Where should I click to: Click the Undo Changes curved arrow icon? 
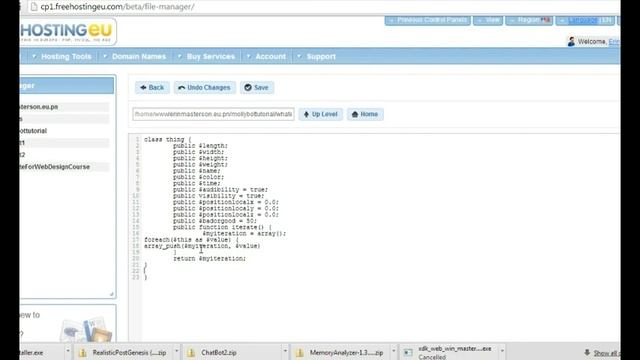182,87
